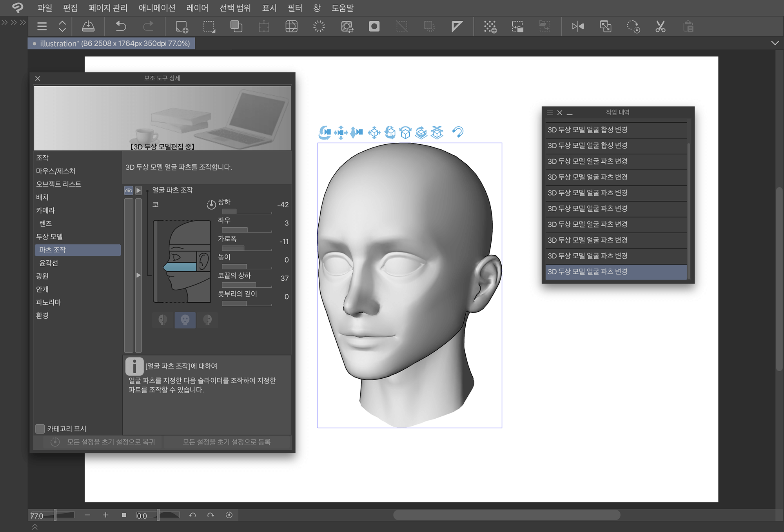Click the reset arrow above head model

[457, 132]
